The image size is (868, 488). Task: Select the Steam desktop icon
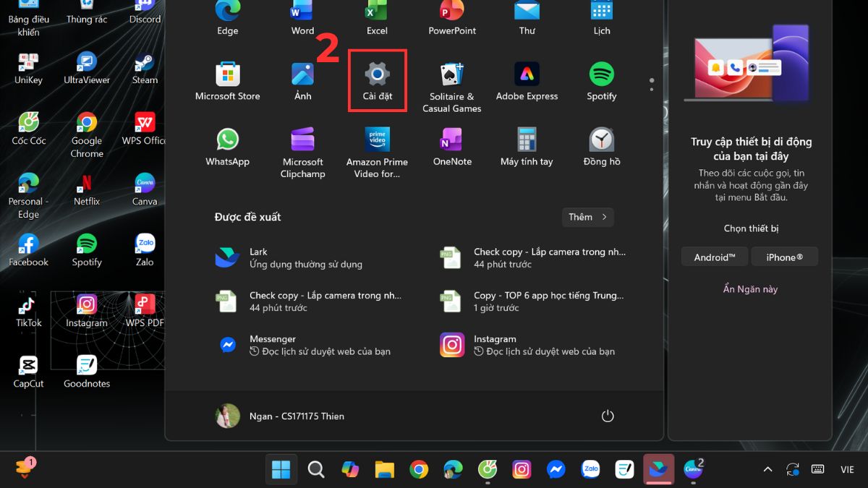coord(145,69)
